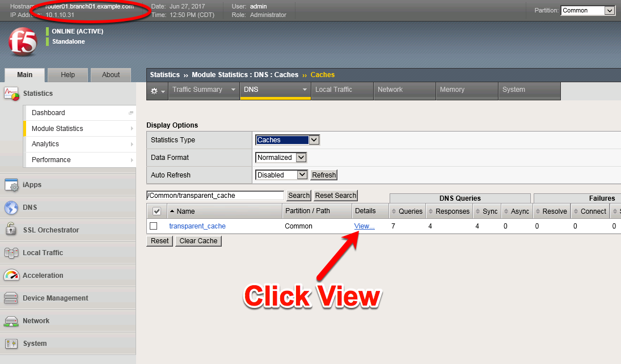Sort by Async column arrows
The image size is (621, 364).
(x=506, y=211)
